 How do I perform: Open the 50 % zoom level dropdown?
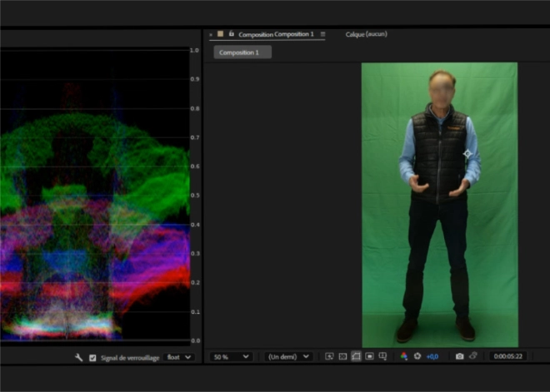coord(232,356)
